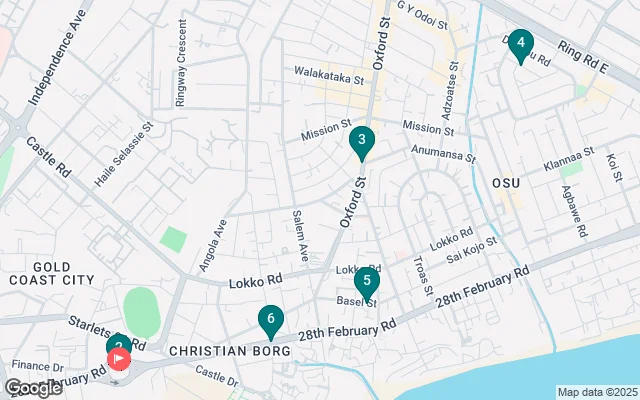Screen dimensions: 640x400
Task: Click the Klannaa St label
Action: pos(569,160)
